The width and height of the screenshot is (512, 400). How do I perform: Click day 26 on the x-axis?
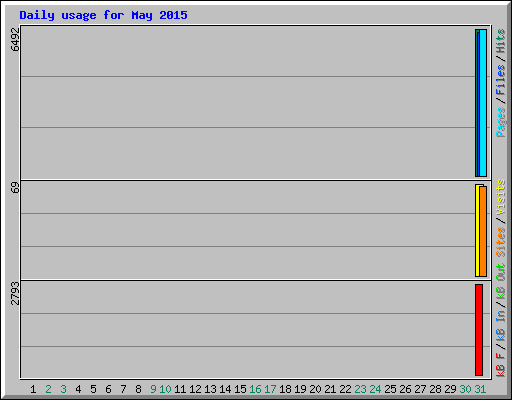point(405,389)
